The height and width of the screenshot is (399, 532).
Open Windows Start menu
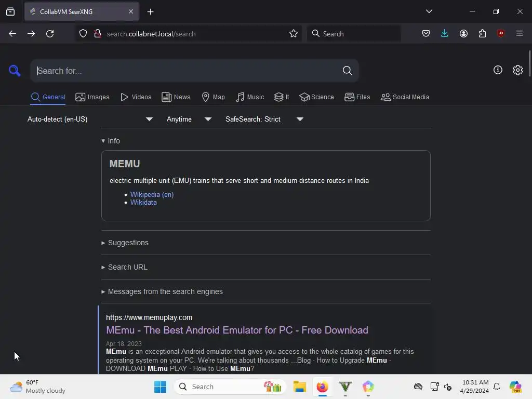pyautogui.click(x=160, y=387)
